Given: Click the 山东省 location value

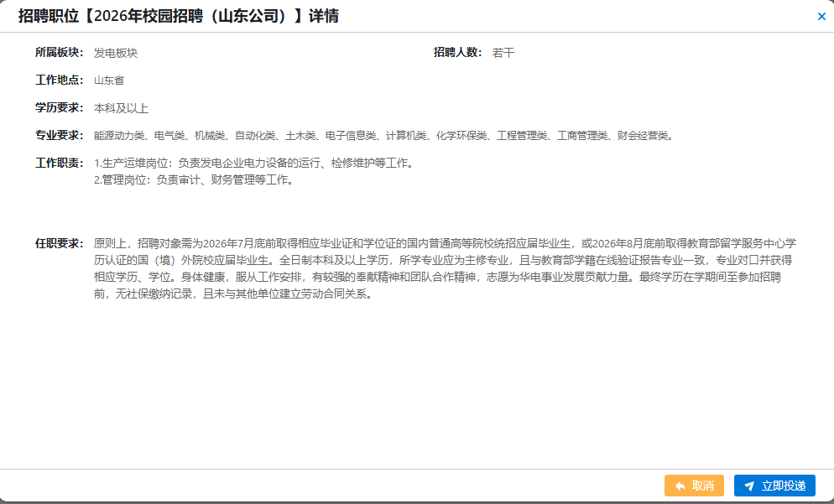Looking at the screenshot, I should click(x=109, y=81).
